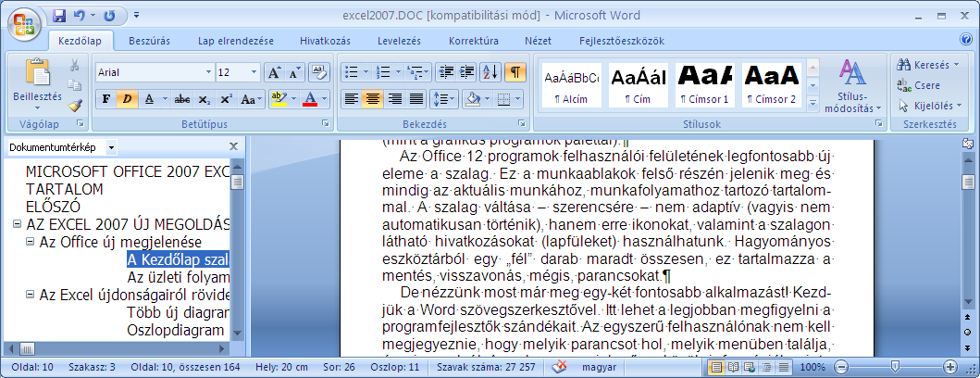Switch to Web Layout view
Screen dimensions: 980x378
pyautogui.click(x=750, y=367)
